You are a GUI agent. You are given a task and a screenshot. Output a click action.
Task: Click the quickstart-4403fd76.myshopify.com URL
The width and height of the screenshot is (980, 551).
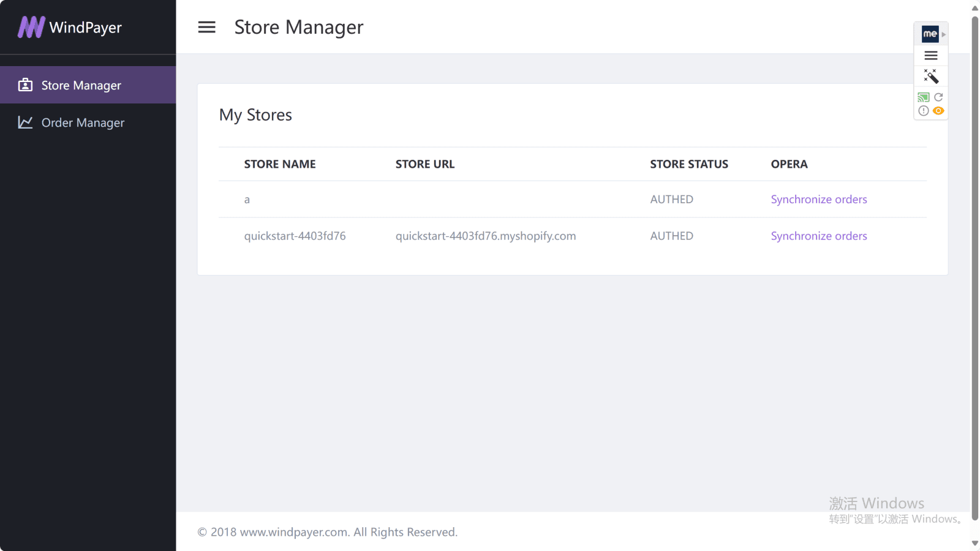tap(485, 236)
